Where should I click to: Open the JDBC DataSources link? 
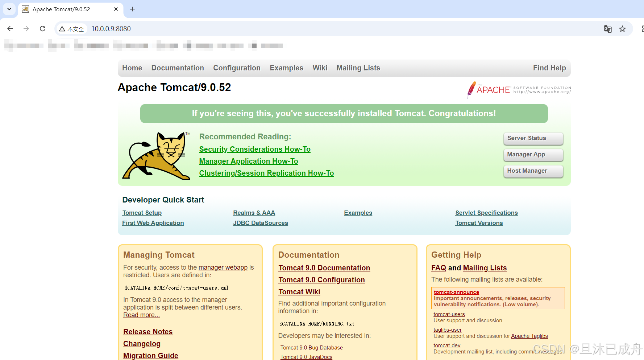[261, 223]
